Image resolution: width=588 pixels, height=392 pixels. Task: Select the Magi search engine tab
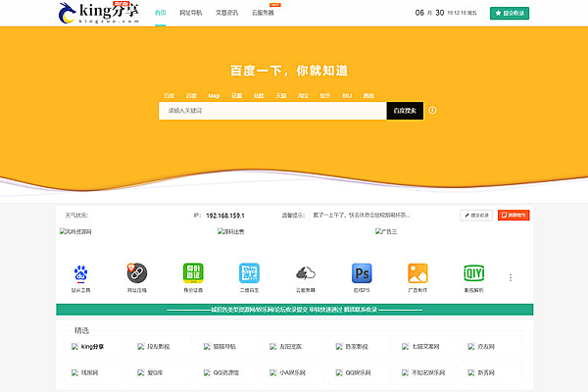pyautogui.click(x=214, y=96)
